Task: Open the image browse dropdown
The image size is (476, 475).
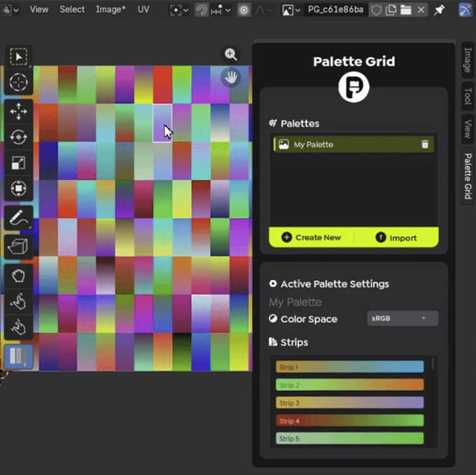Action: [291, 10]
